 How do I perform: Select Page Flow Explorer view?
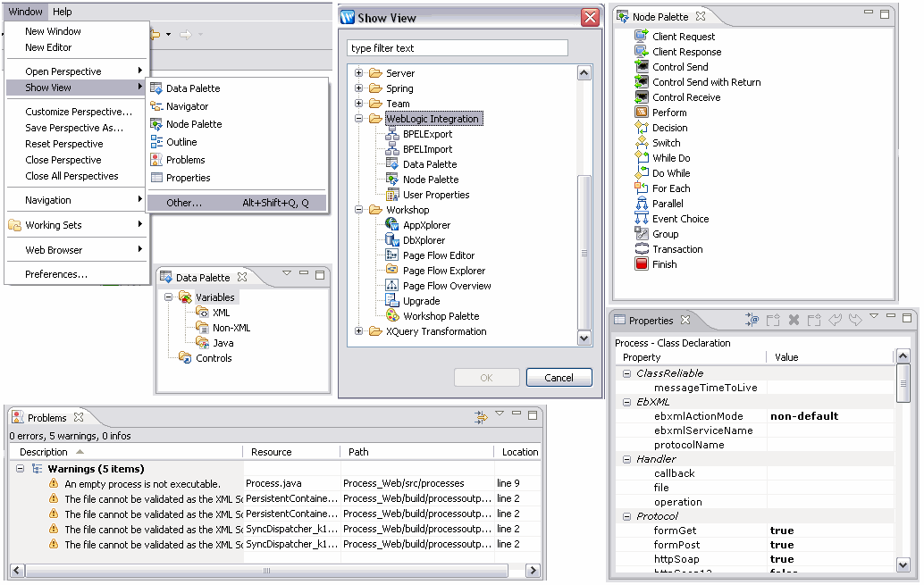point(444,271)
